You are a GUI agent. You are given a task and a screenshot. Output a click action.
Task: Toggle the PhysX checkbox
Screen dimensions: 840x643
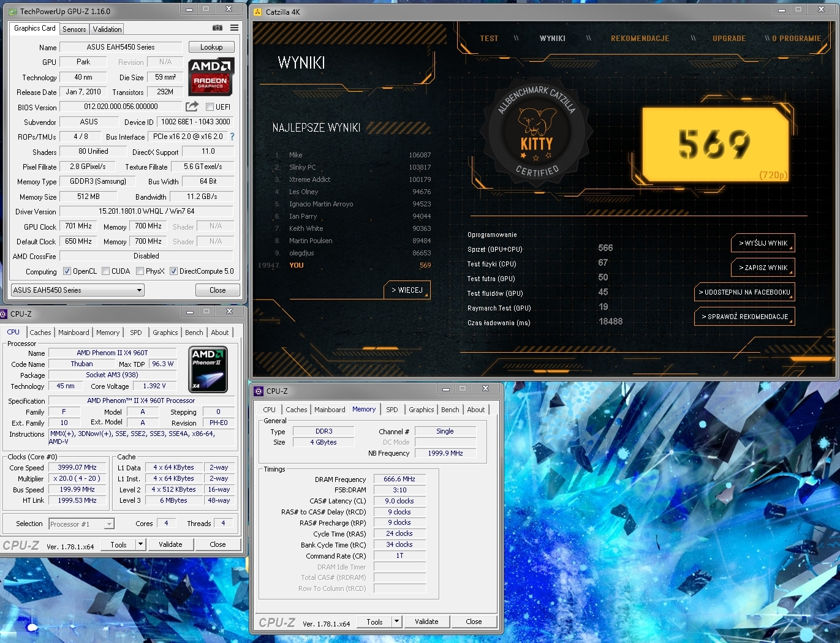pyautogui.click(x=140, y=271)
